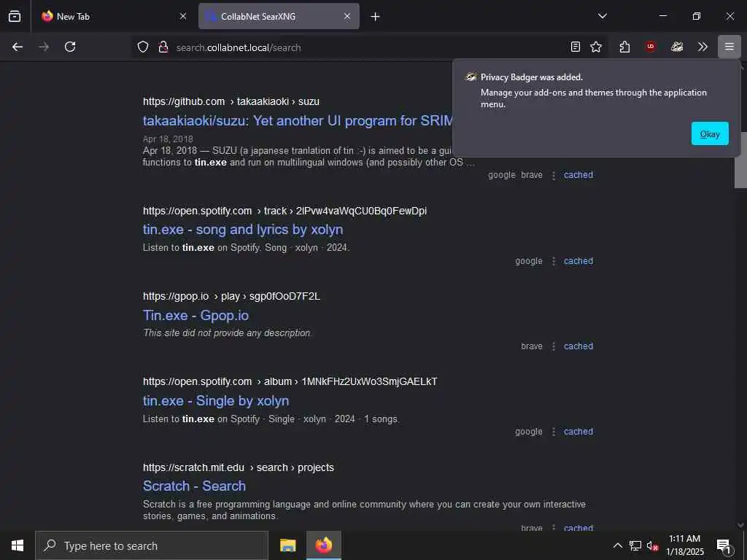
Task: Go back to the previous page
Action: click(18, 47)
